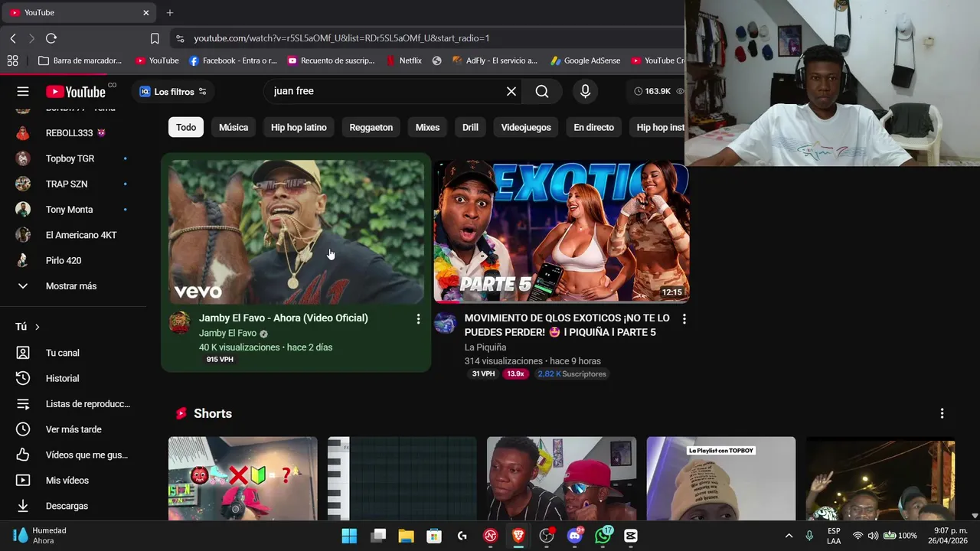
Task: Open the Windows Start menu
Action: [x=349, y=536]
